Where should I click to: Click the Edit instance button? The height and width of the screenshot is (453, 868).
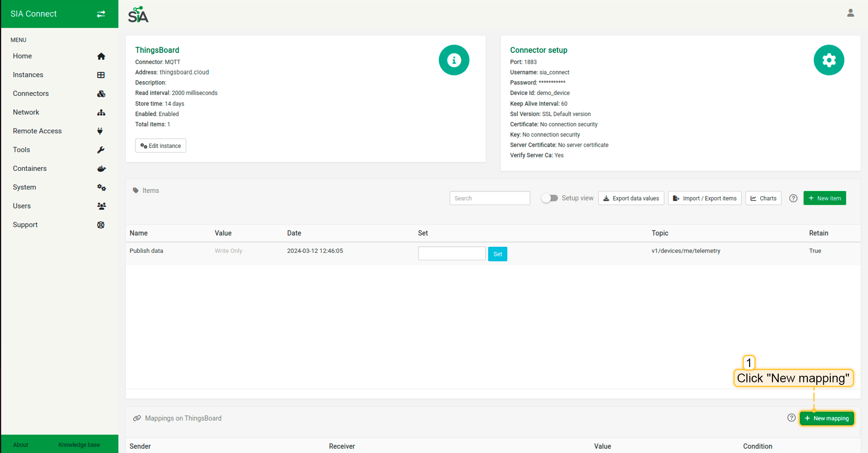161,146
